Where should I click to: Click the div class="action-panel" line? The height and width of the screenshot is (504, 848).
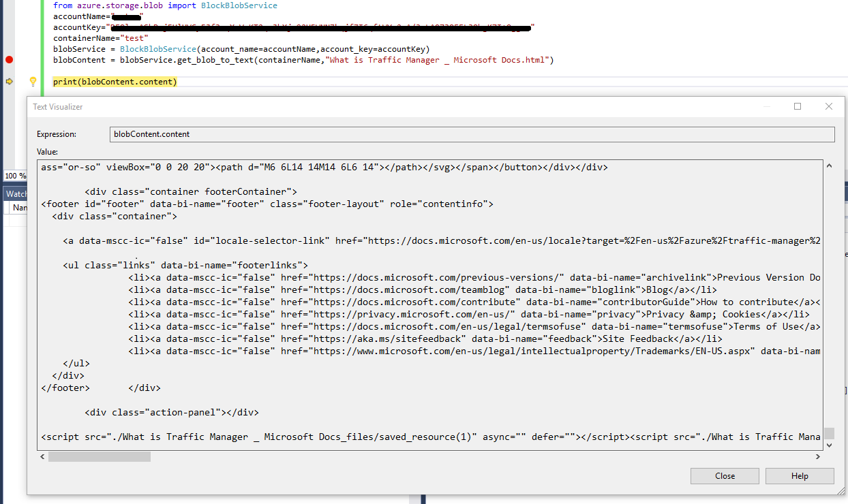[x=172, y=412]
